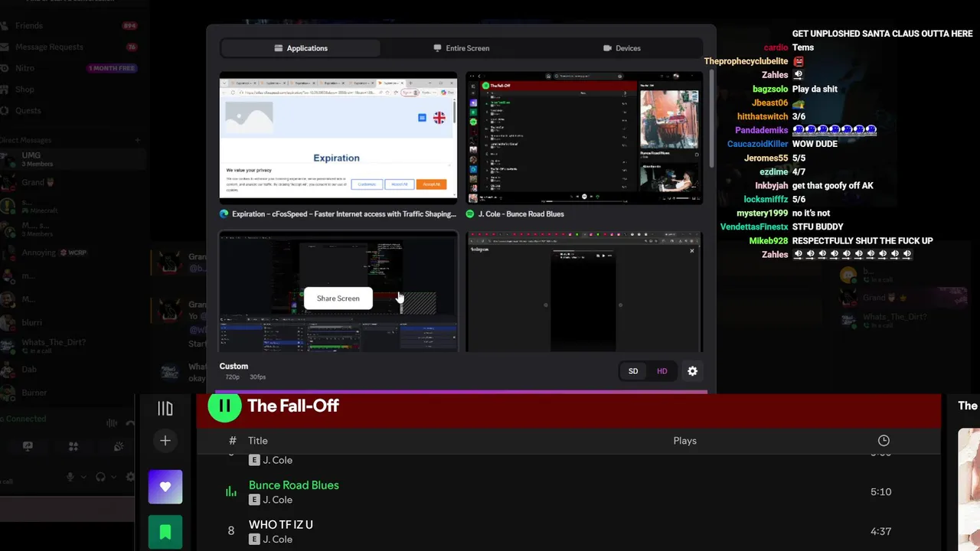Select the Instagram window thumbnail
Viewport: 980px width, 551px height.
pos(584,292)
